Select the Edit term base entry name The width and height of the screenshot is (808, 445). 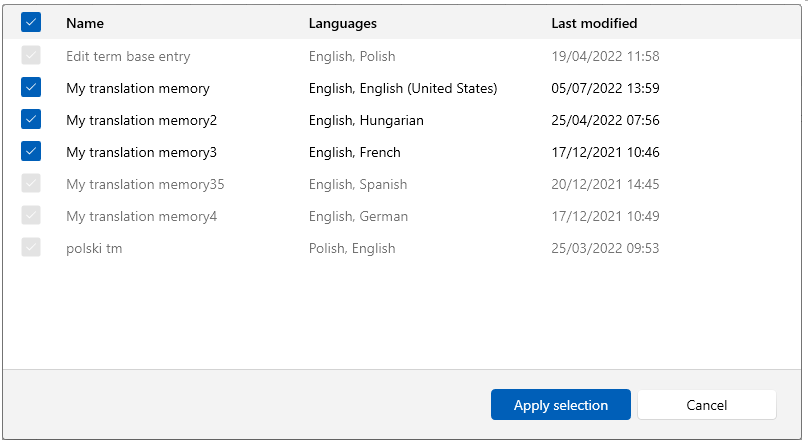click(128, 56)
